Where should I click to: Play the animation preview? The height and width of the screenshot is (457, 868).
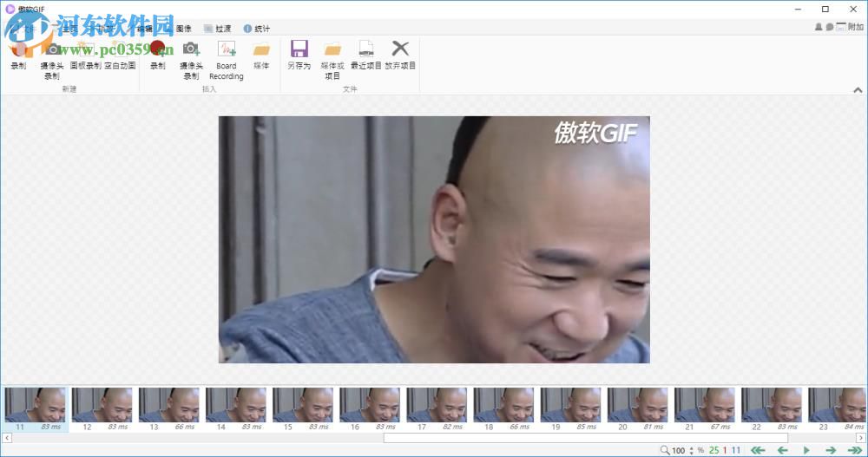[x=806, y=450]
